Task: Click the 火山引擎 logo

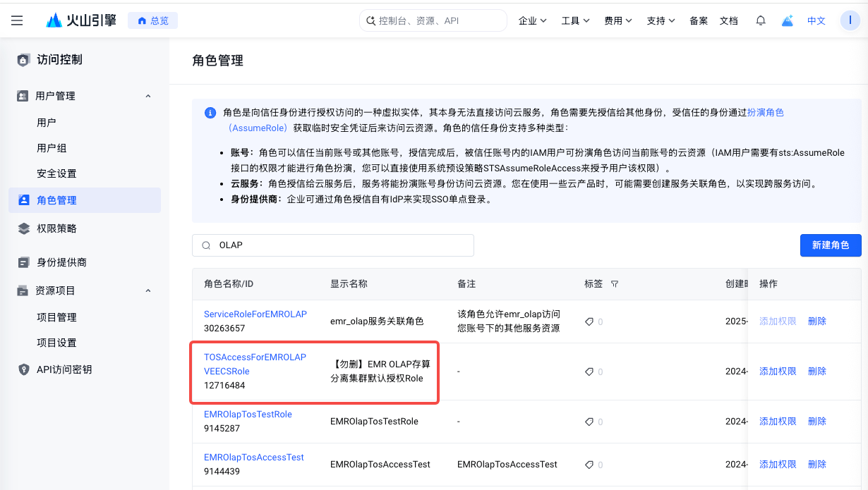Action: [81, 21]
